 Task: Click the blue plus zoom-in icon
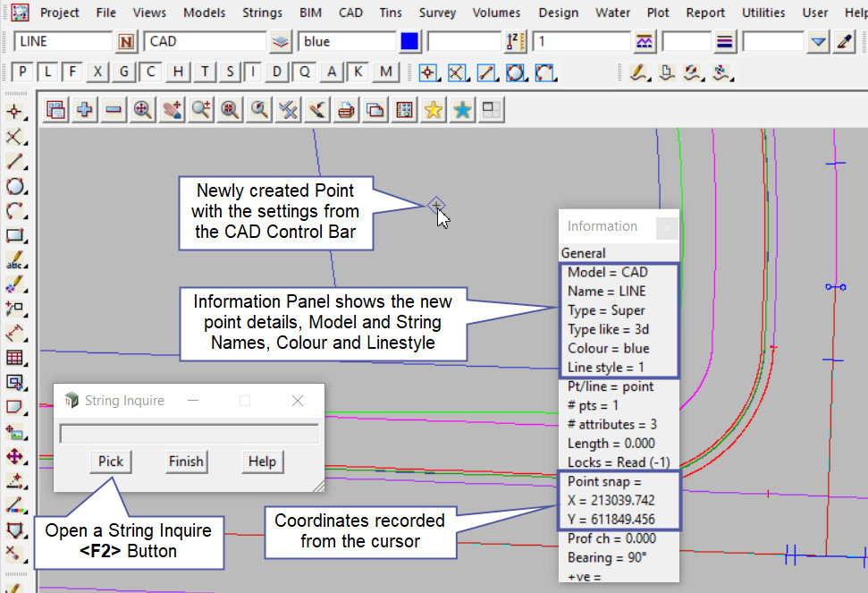click(85, 109)
